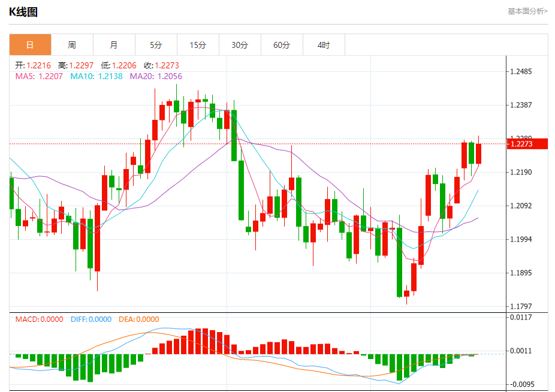Switch to the 周 weekly tab
Screen dimensions: 555x392
click(72, 45)
